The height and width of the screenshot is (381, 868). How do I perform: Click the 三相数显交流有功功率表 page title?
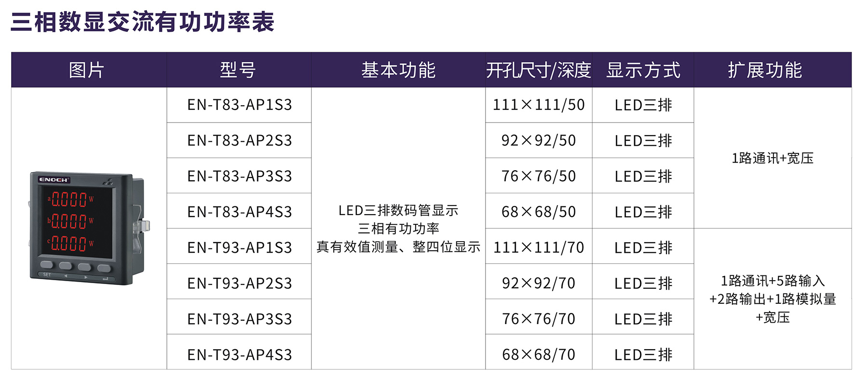point(143,22)
